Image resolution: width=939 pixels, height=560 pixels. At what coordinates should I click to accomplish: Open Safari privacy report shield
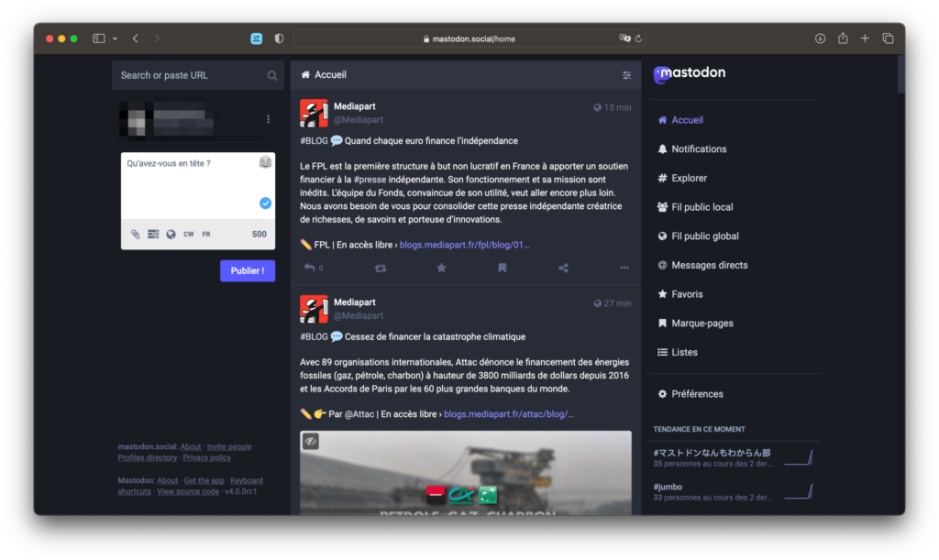[x=279, y=38]
